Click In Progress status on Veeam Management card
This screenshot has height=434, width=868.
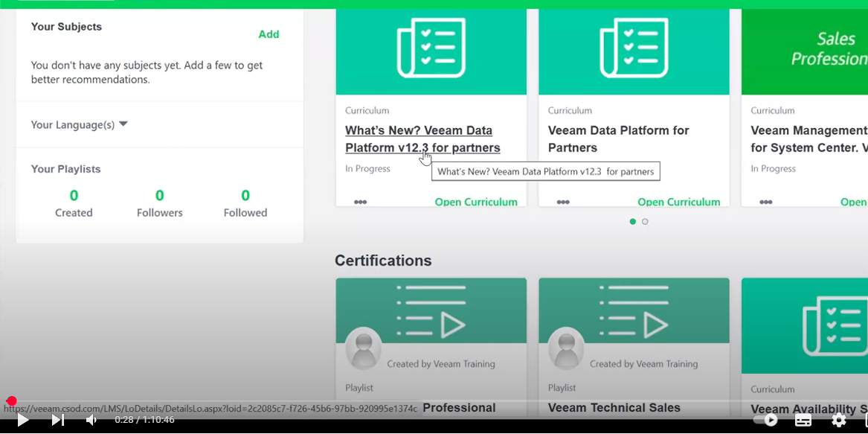[774, 168]
